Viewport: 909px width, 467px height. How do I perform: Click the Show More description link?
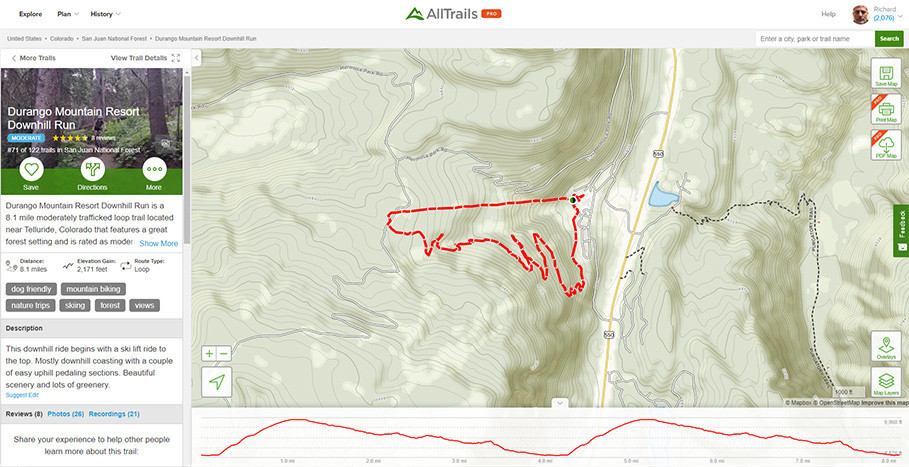[159, 243]
